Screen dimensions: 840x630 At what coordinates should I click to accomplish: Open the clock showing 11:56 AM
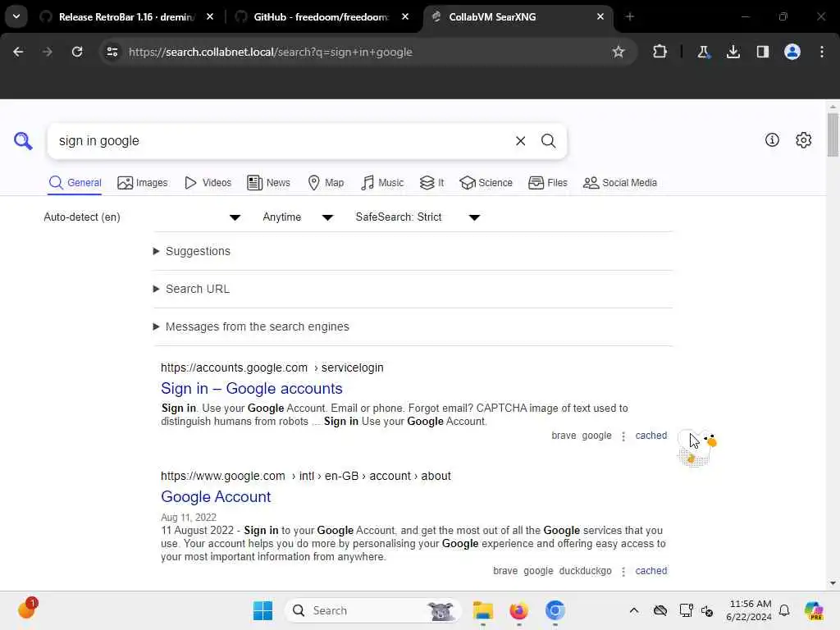749,610
